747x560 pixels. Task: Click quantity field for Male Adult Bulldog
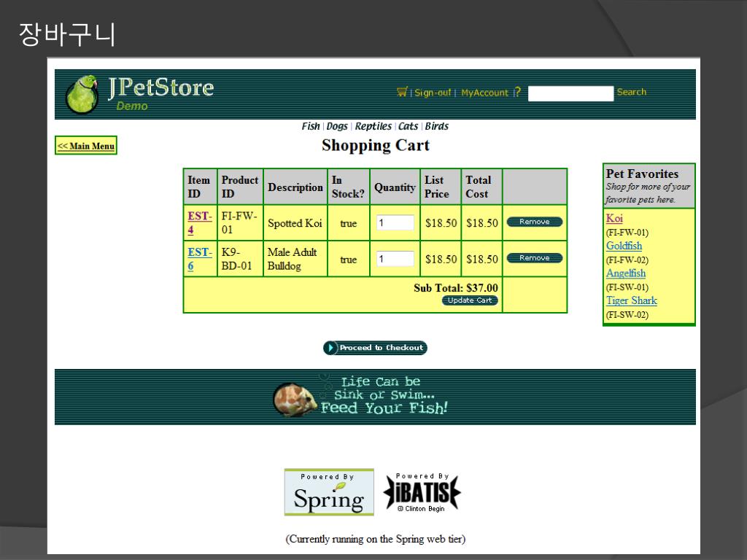[395, 259]
